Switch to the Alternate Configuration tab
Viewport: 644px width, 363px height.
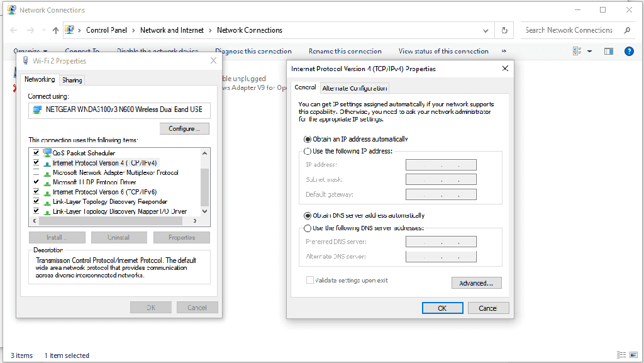tap(355, 88)
